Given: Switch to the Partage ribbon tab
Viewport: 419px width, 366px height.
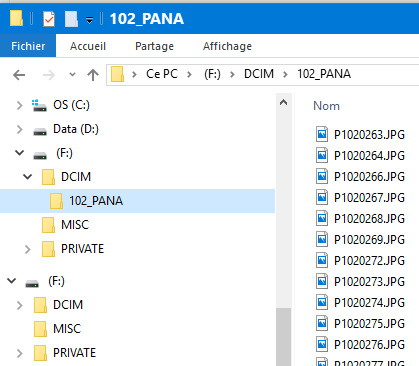Looking at the screenshot, I should [154, 46].
